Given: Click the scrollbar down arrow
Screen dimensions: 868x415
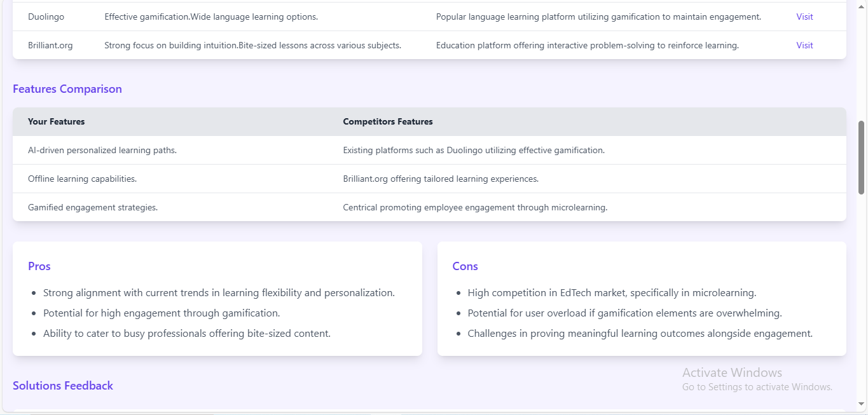Looking at the screenshot, I should coord(862,403).
